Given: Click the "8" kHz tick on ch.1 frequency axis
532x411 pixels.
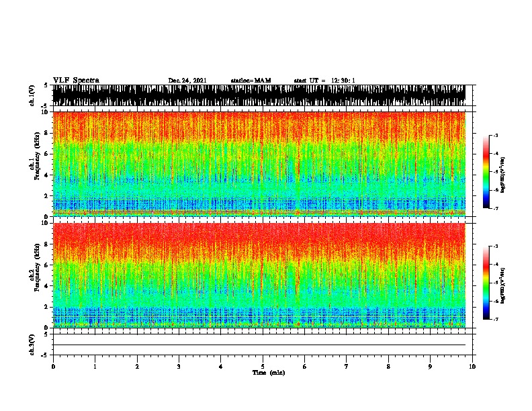Looking at the screenshot, I should pos(46,133).
